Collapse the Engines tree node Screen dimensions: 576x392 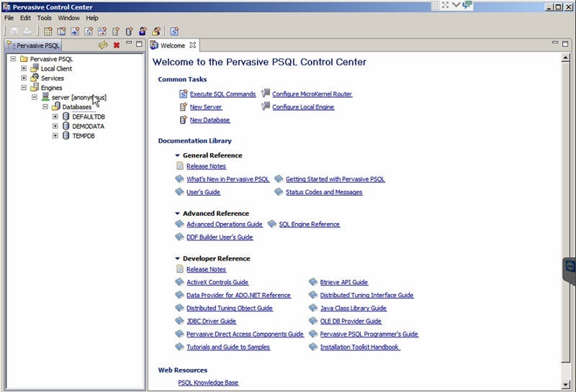(x=24, y=87)
